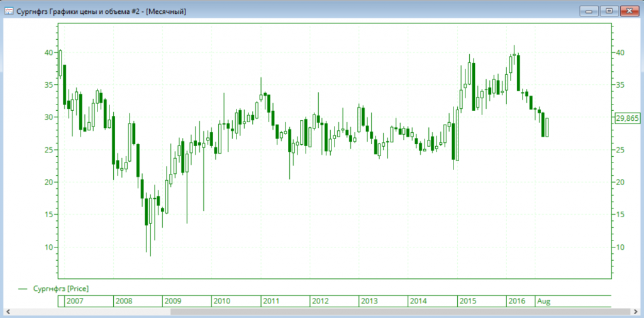Click the right scroll arrow of horizontal scrollbar
Viewport: 644px width, 318px height.
coord(635,312)
